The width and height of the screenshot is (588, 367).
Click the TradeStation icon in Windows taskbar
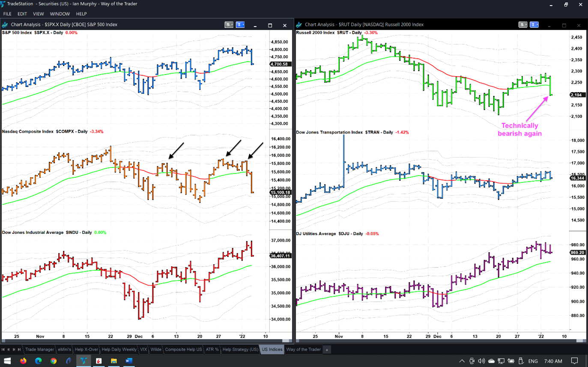(x=84, y=361)
